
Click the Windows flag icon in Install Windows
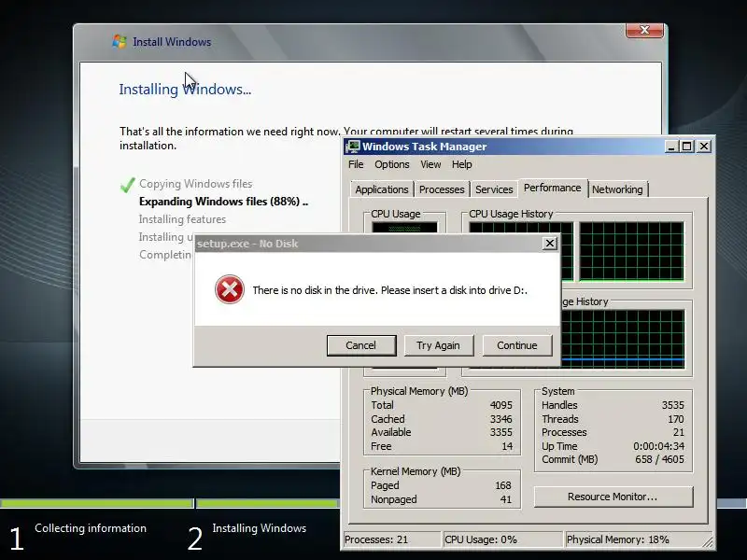tap(120, 41)
